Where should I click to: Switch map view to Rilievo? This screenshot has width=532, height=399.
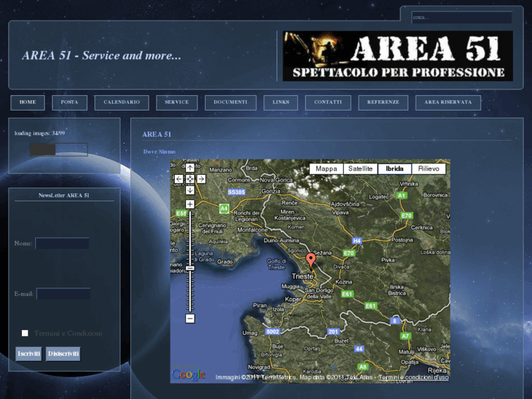point(429,169)
